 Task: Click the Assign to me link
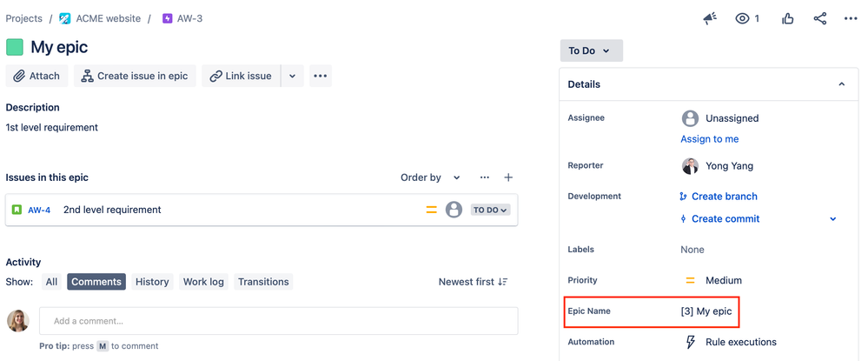pyautogui.click(x=710, y=139)
